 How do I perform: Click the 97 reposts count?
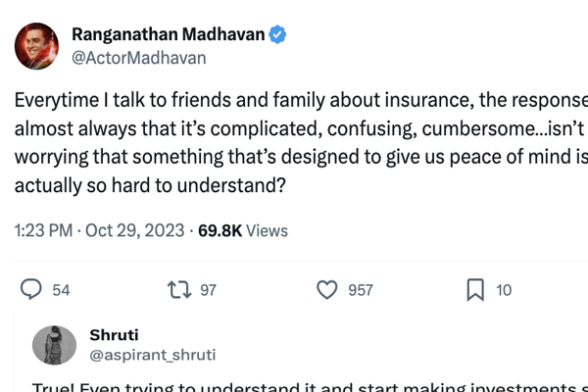(208, 290)
